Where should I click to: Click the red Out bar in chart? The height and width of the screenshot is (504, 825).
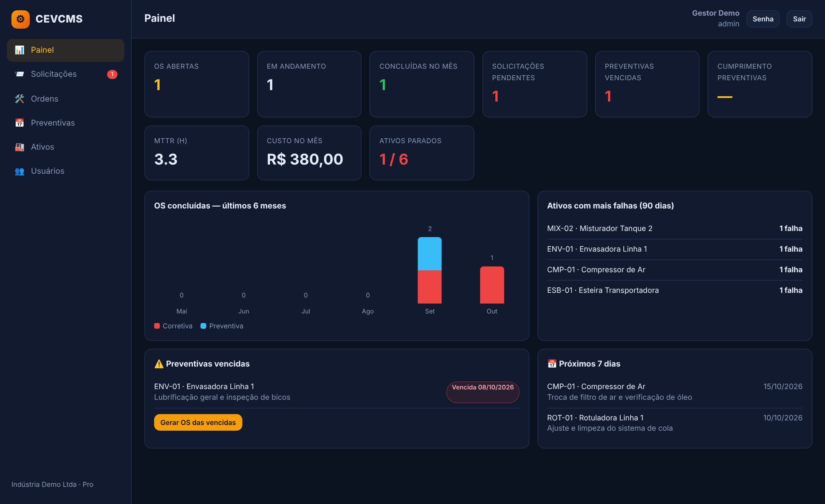492,285
